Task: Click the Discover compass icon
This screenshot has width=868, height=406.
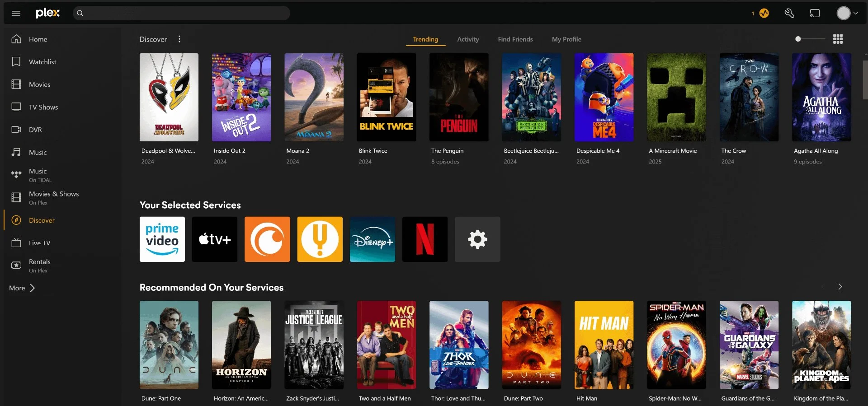Action: pyautogui.click(x=16, y=220)
